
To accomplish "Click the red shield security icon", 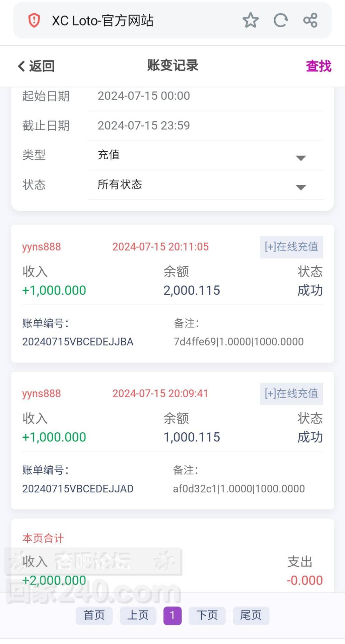I will [34, 20].
